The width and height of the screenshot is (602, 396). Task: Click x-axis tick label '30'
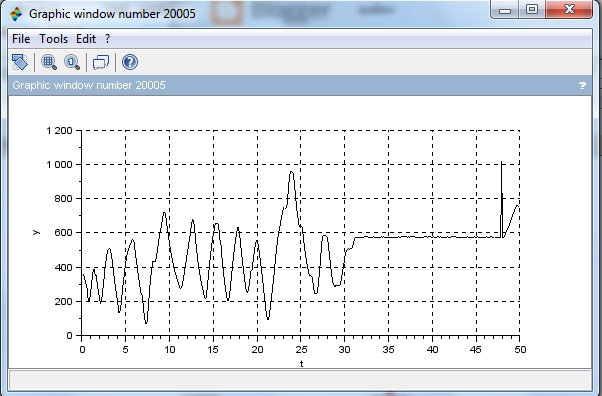pyautogui.click(x=345, y=350)
